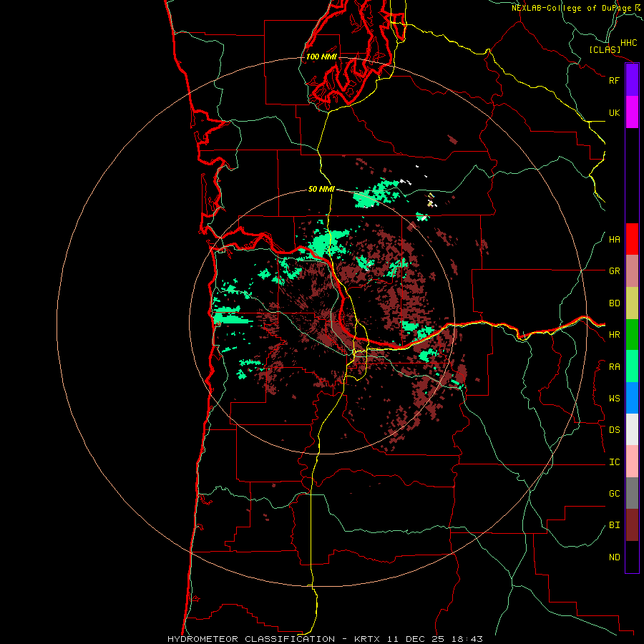Screen dimensions: 644x644
Task: Click the HR legend label
Action: (x=614, y=335)
